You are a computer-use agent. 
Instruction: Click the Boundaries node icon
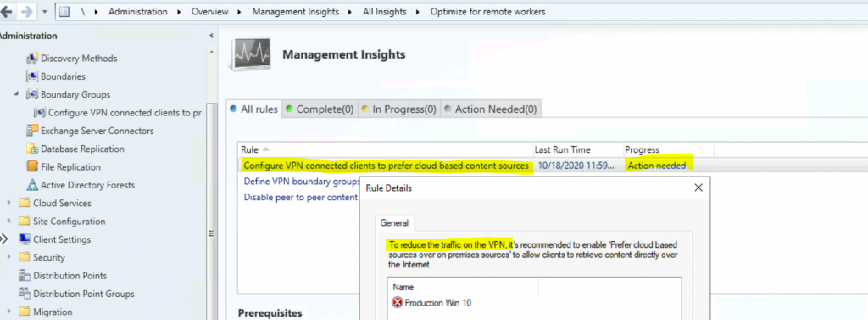pyautogui.click(x=32, y=76)
